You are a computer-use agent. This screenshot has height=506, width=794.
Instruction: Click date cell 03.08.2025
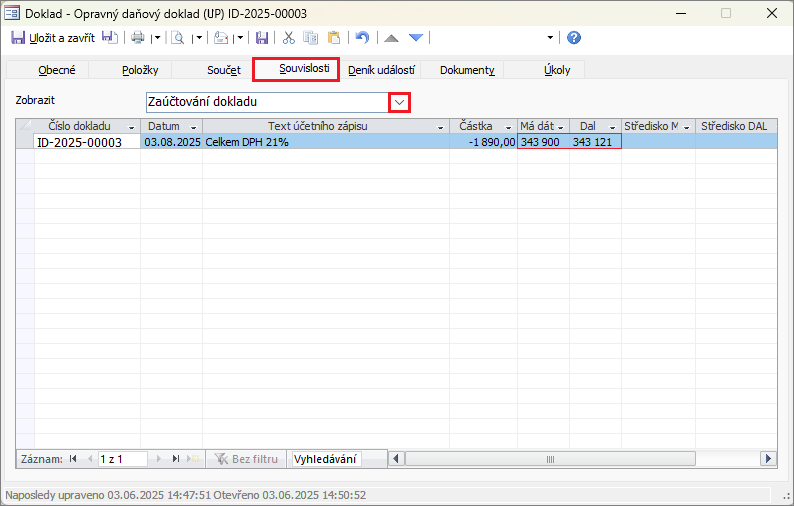click(172, 142)
